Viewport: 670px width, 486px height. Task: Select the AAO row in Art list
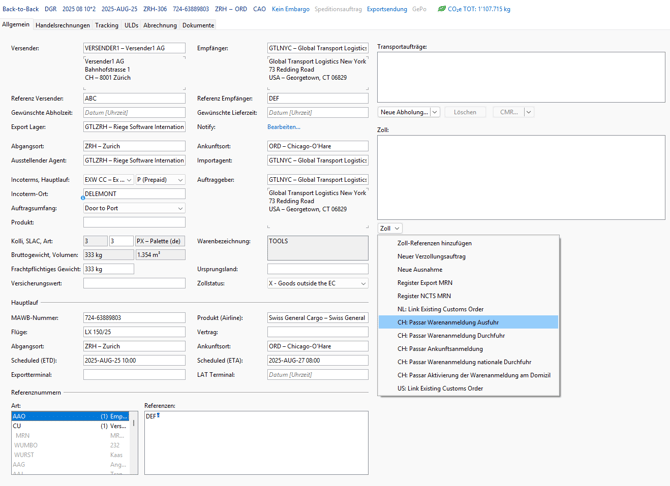point(70,416)
